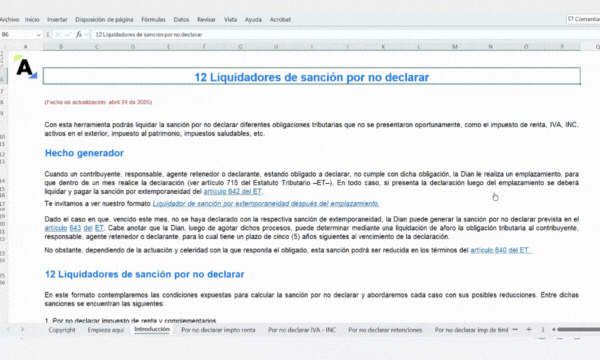Image resolution: width=600 pixels, height=360 pixels.
Task: Switch to the Inicio ribbon tab
Action: 32,20
